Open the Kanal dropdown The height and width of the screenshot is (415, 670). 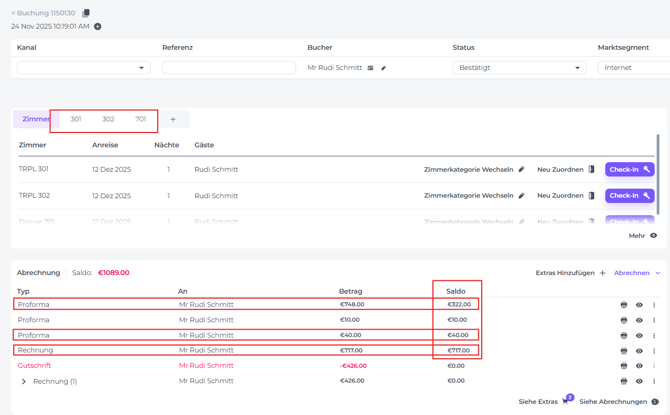84,68
